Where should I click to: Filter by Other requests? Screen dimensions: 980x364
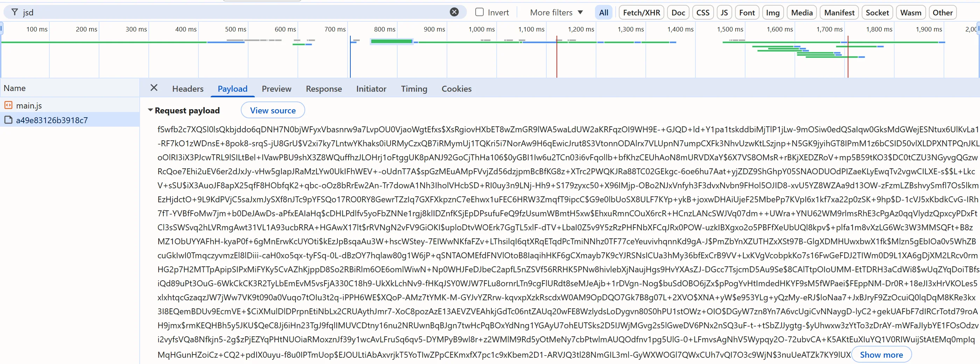[x=942, y=13]
